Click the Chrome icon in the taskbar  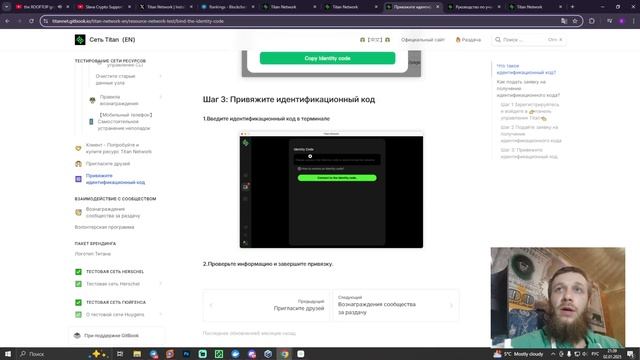pos(284,354)
